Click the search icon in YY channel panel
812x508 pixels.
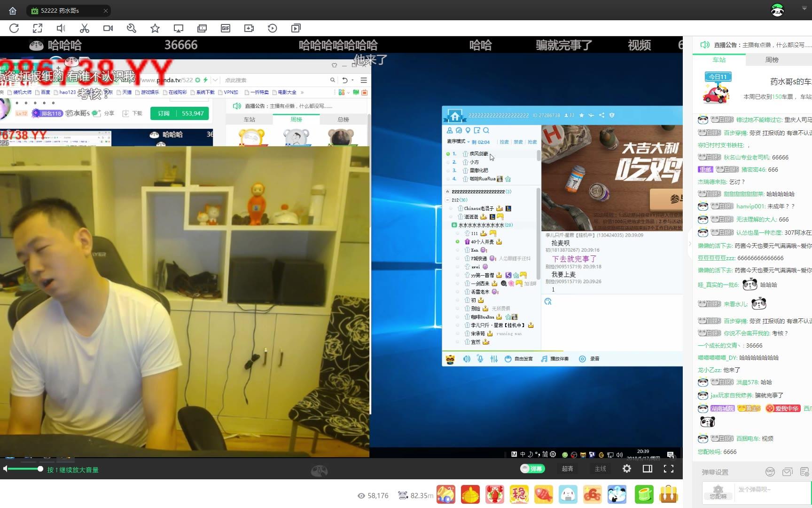pos(486,130)
